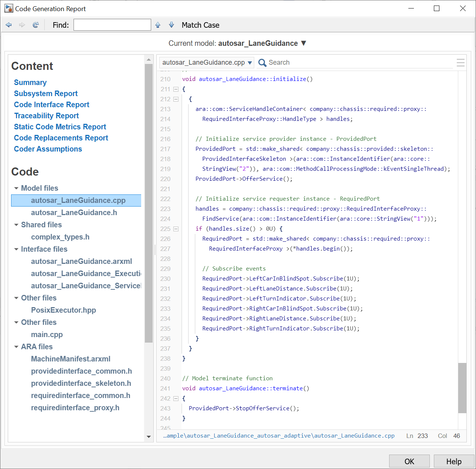Image resolution: width=476 pixels, height=469 pixels.
Task: Click the Find text input field
Action: (x=112, y=25)
